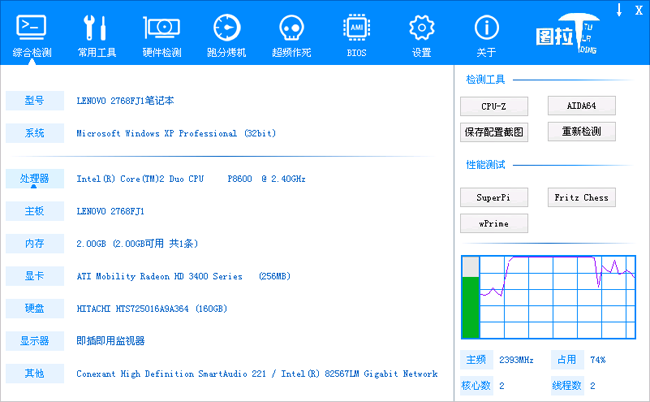Open the 常用工具 tools tab
The width and height of the screenshot is (650, 402).
(97, 36)
